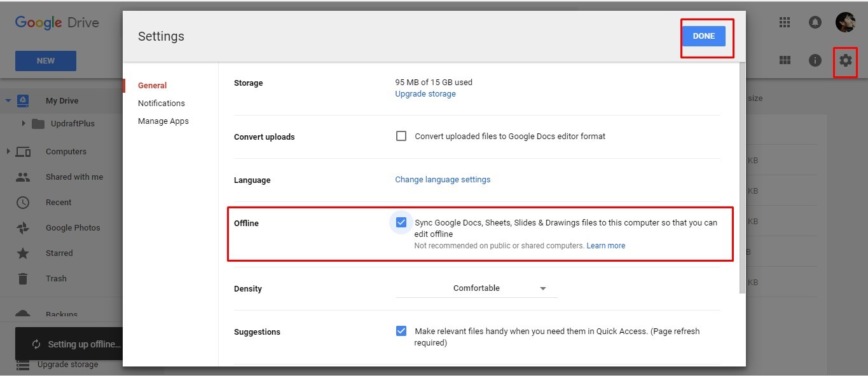The width and height of the screenshot is (868, 376).
Task: Click the settings dialog scrollbar
Action: click(x=742, y=178)
